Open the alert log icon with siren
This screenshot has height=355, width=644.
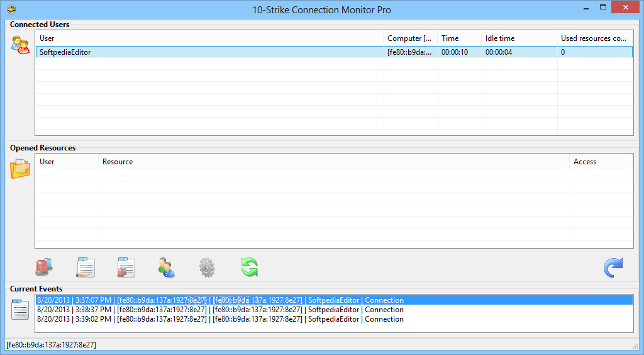coord(126,268)
